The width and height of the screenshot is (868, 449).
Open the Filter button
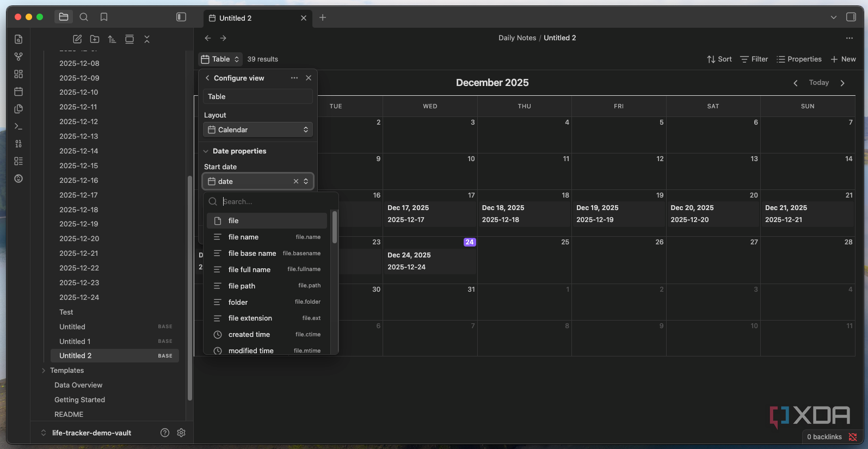pos(754,59)
